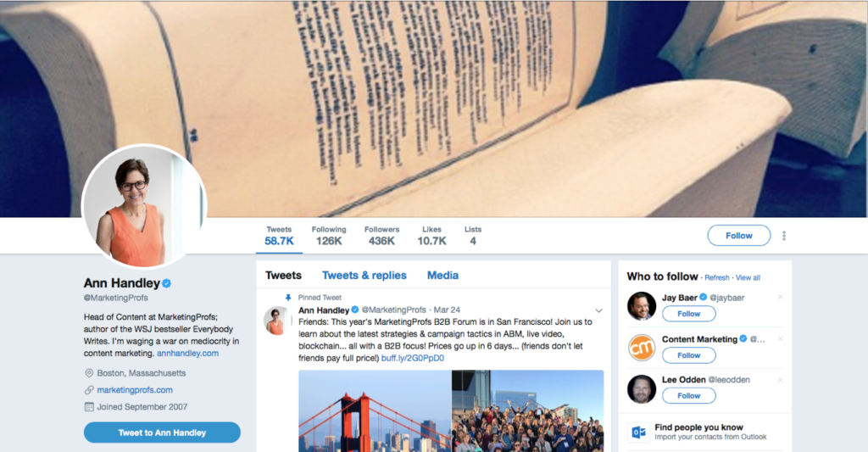Screen dimensions: 868x452
Task: Open Content Marketing's orange logo avatar
Action: click(642, 348)
